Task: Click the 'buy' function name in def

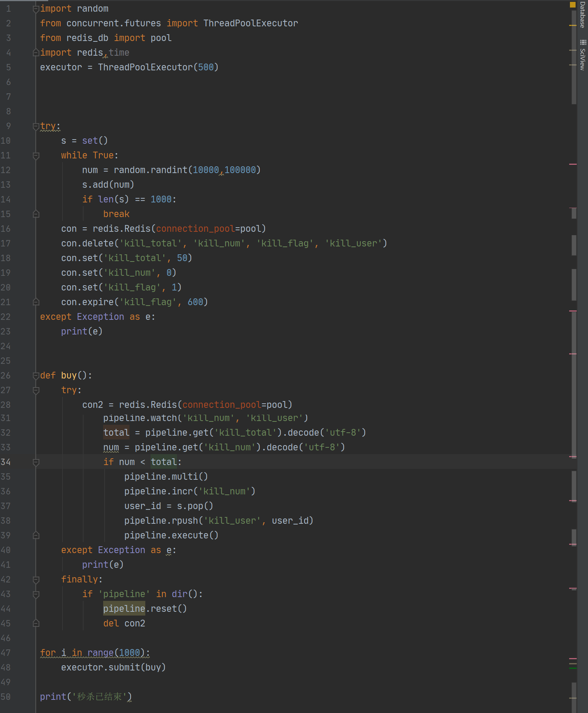Action: [69, 376]
